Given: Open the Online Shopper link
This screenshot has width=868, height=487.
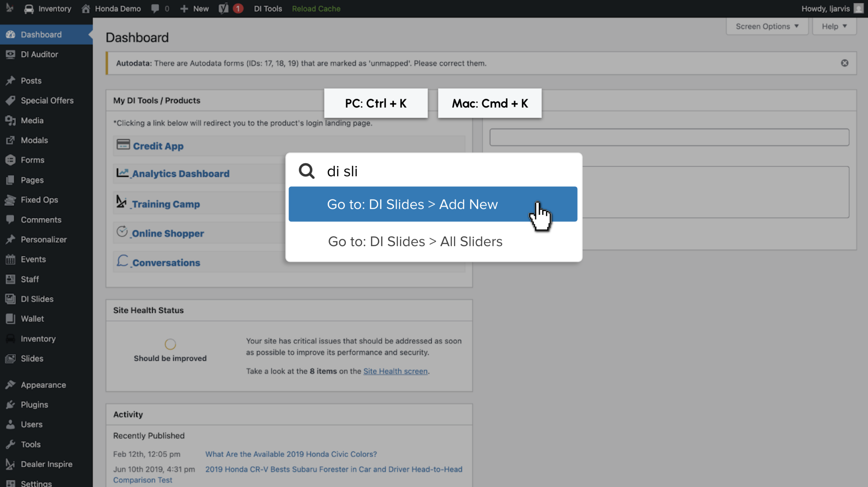Looking at the screenshot, I should coord(168,233).
